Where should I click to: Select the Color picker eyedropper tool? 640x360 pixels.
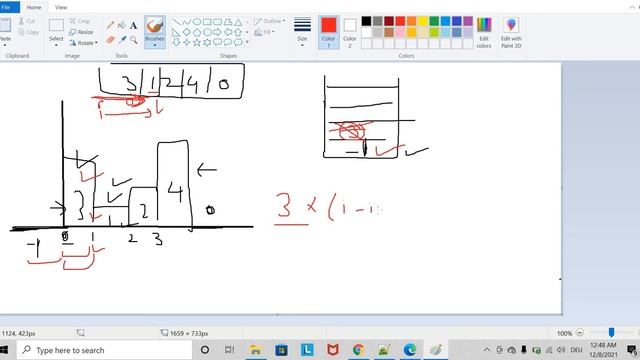click(122, 40)
